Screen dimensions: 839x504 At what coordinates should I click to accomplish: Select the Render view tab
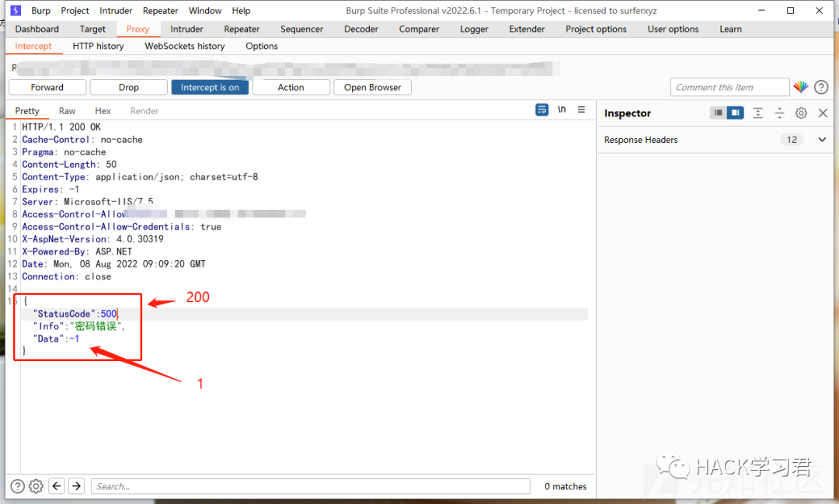144,111
